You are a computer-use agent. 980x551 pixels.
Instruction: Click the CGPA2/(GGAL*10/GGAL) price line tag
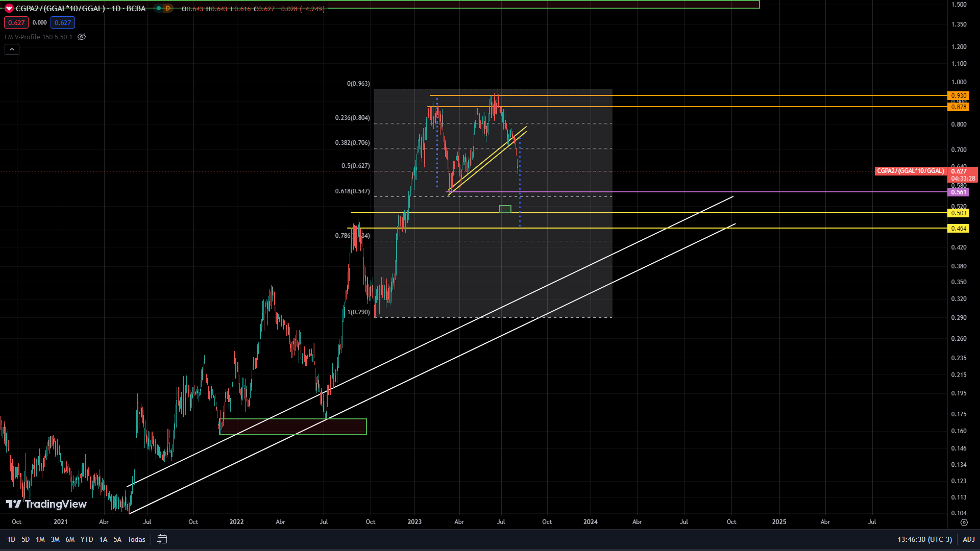911,171
